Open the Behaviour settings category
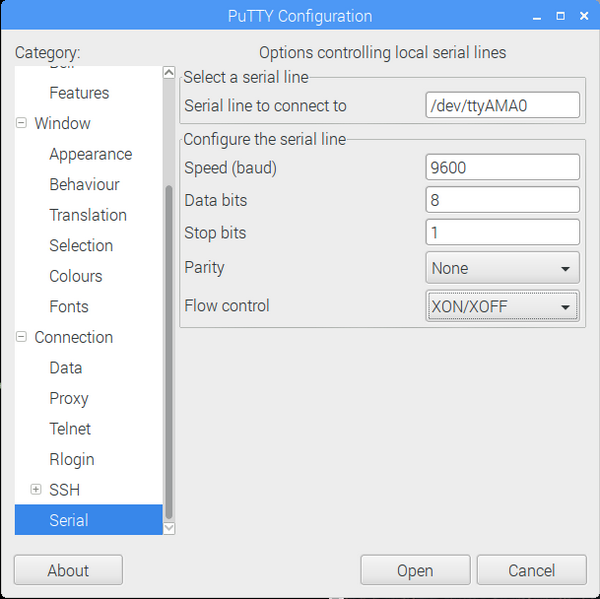The height and width of the screenshot is (599, 600). pyautogui.click(x=84, y=184)
